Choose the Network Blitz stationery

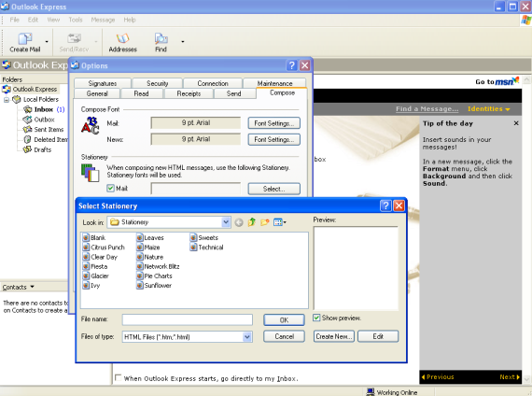tap(158, 266)
